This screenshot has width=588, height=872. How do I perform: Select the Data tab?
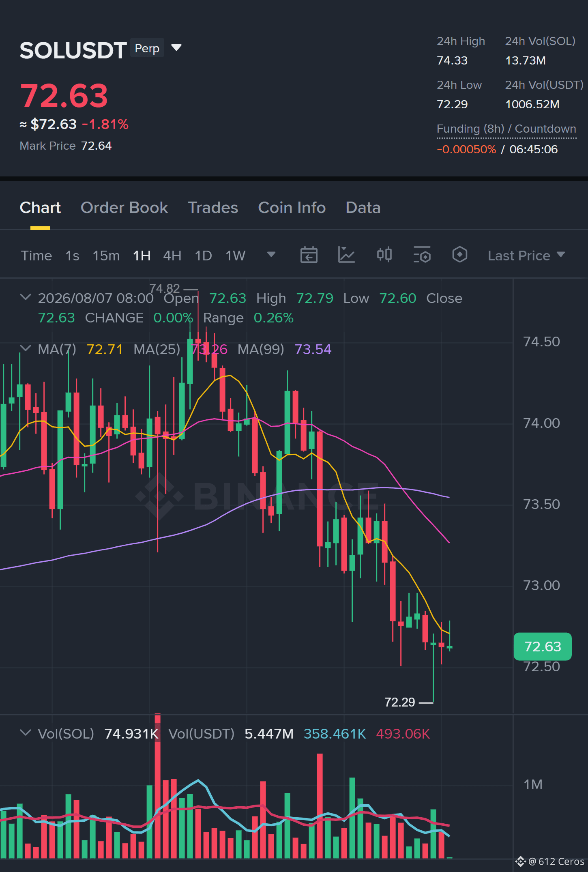(x=363, y=208)
